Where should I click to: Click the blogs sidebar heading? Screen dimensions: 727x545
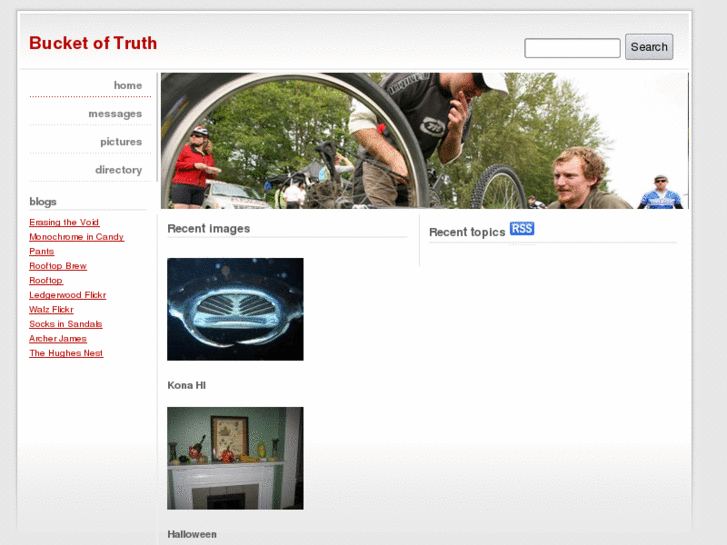pos(43,202)
